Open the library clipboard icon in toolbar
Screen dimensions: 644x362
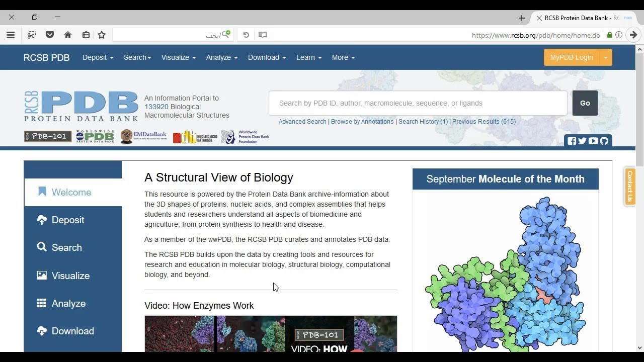(x=86, y=35)
